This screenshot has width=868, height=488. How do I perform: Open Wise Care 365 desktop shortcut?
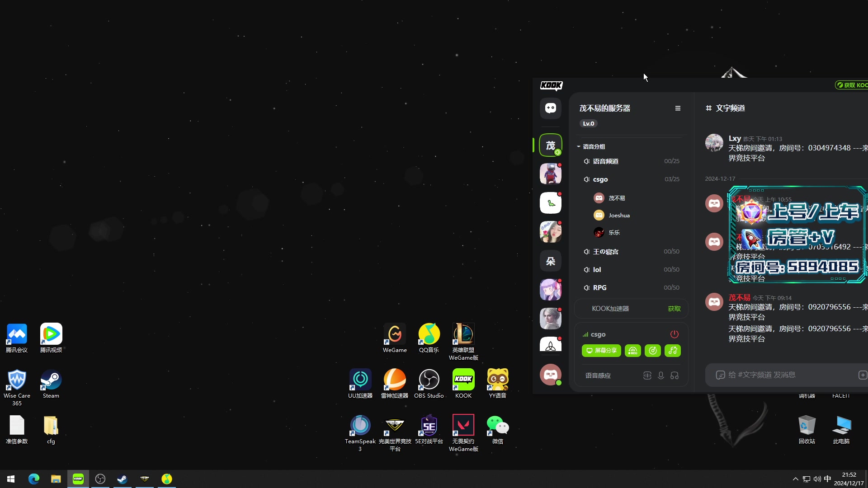(17, 388)
